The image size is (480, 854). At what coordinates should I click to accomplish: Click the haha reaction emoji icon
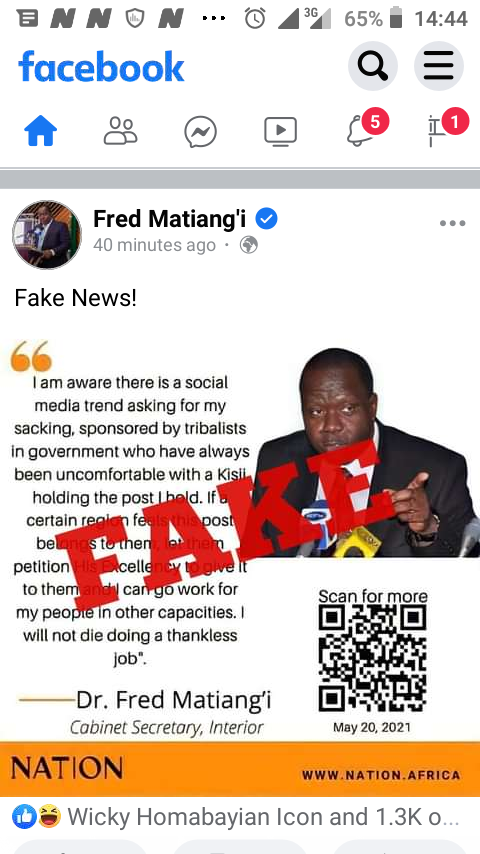click(x=49, y=817)
